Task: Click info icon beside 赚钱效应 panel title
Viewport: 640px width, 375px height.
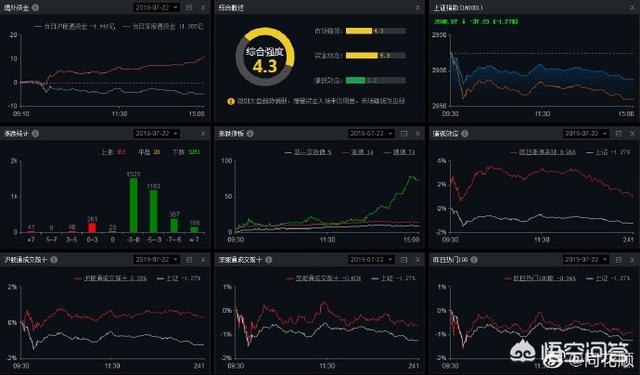Action: [x=464, y=133]
